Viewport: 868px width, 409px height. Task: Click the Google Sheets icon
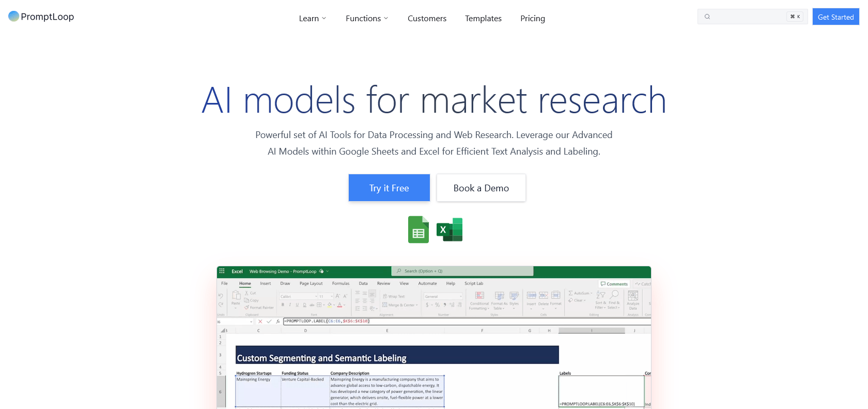pos(419,230)
